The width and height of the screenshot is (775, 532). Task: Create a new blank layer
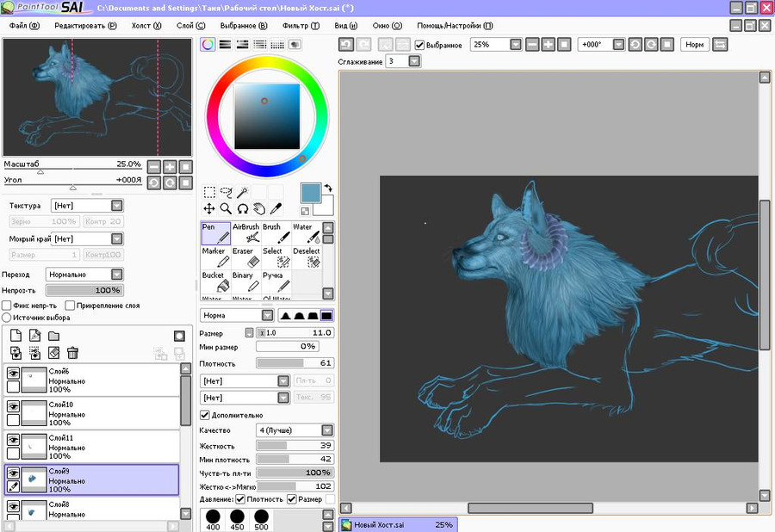15,336
